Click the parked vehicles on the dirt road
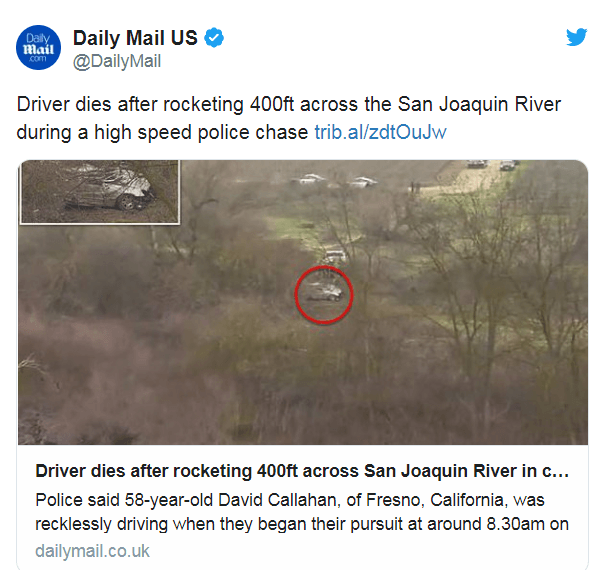The width and height of the screenshot is (600, 570). 493,164
